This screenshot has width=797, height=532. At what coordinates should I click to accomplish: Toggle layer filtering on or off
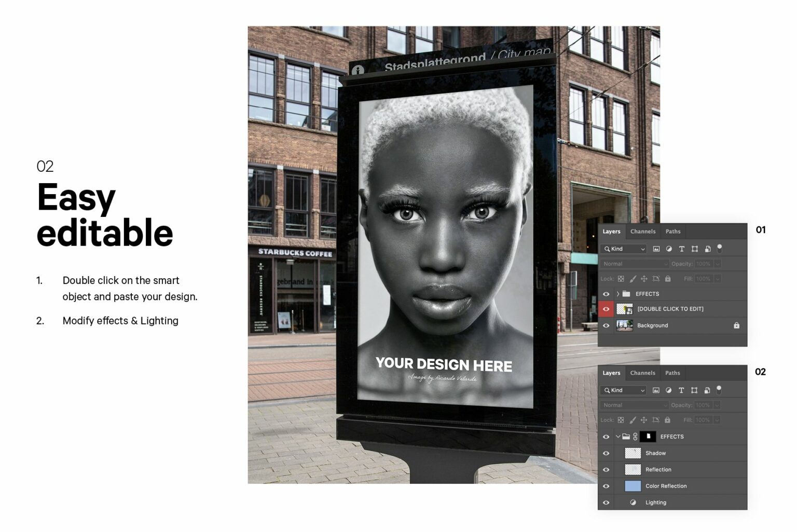(x=720, y=248)
